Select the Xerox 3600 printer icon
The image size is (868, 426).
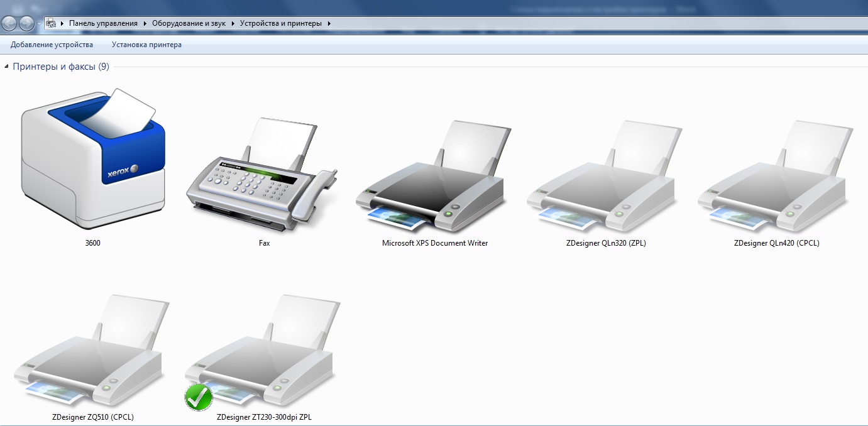[x=92, y=160]
